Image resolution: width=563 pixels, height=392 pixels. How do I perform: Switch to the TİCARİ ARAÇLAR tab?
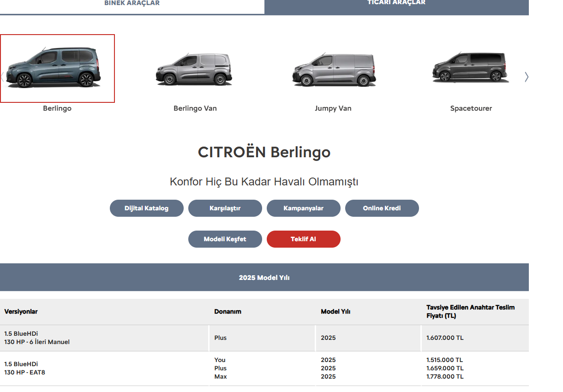pos(396,6)
